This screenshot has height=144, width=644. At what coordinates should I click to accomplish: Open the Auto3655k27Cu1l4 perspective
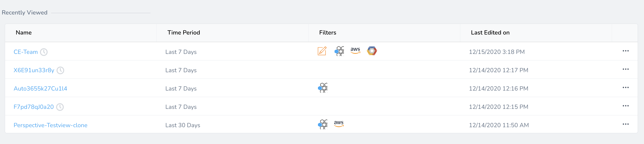pyautogui.click(x=40, y=89)
